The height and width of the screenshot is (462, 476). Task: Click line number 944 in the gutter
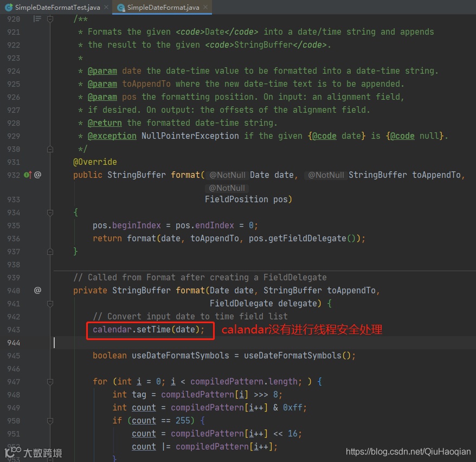(14, 343)
